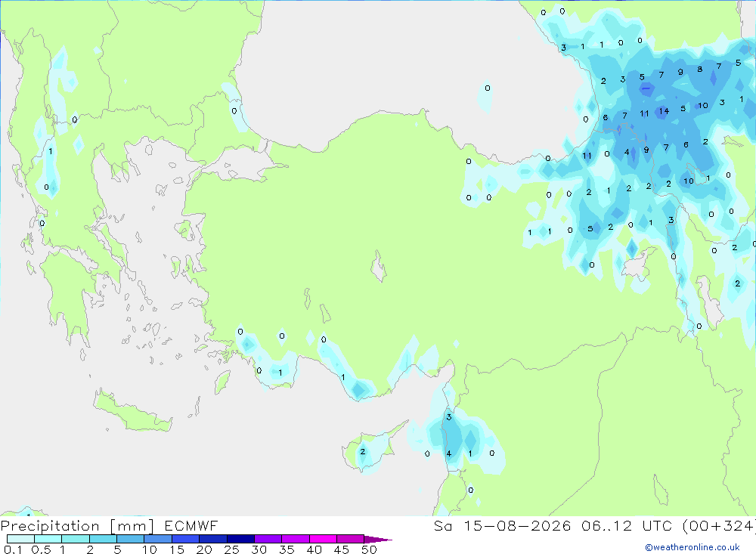The image size is (756, 554).
Task: Pick the 15–20 mm legend color swatch
Action: pyautogui.click(x=186, y=539)
